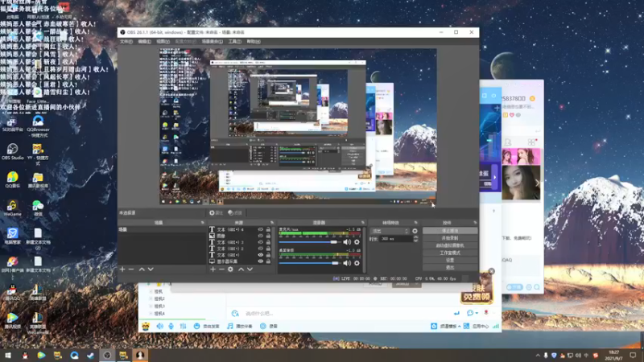Open WeGame desktop shortcut
This screenshot has height=362, width=644.
pos(12,208)
